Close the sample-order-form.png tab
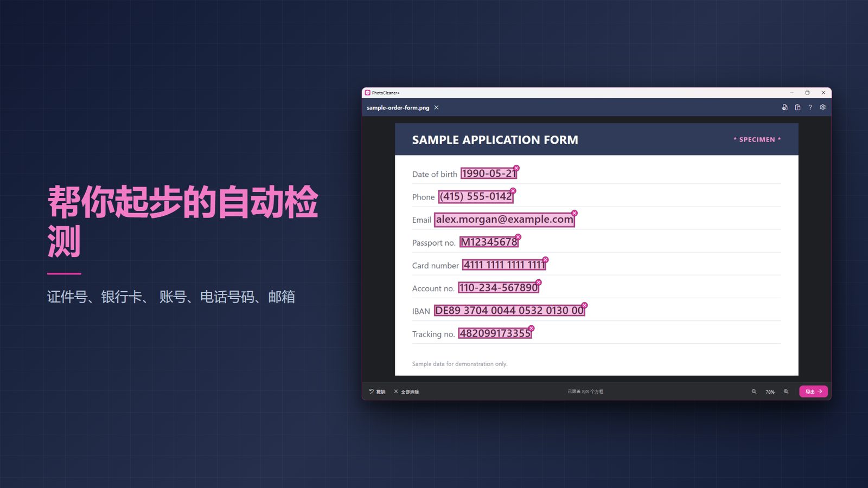Image resolution: width=868 pixels, height=488 pixels. click(x=436, y=107)
